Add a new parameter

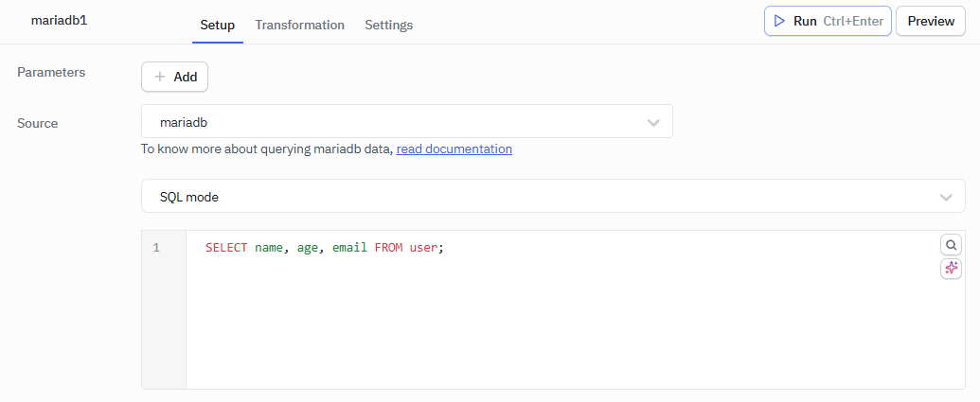(x=175, y=77)
